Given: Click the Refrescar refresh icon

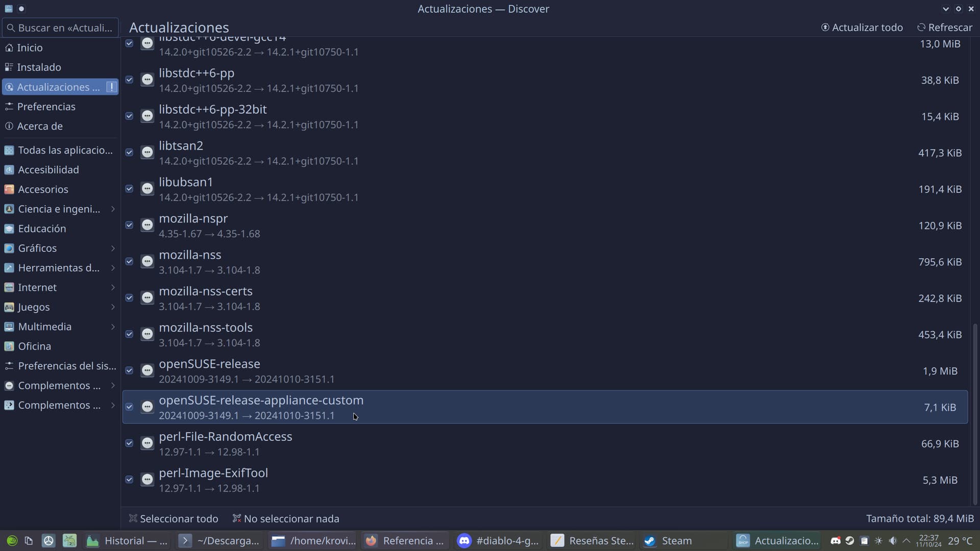Looking at the screenshot, I should click(923, 28).
